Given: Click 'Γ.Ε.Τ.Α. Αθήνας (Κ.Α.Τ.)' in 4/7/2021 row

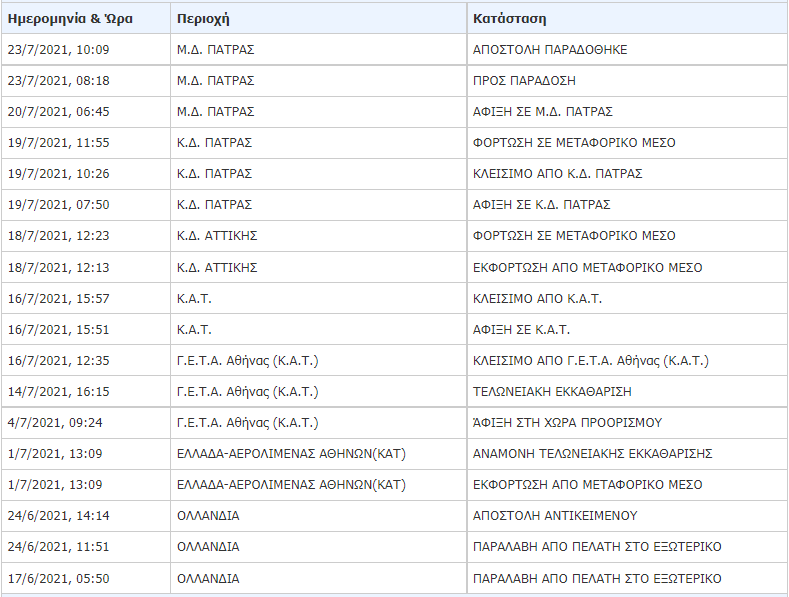Looking at the screenshot, I should (248, 423).
